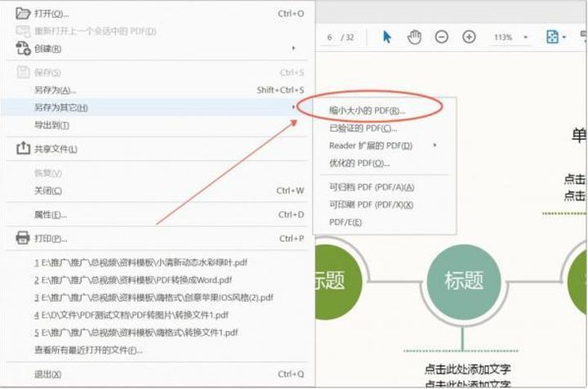The image size is (588, 389).
Task: Click the Open folder icon
Action: click(23, 14)
